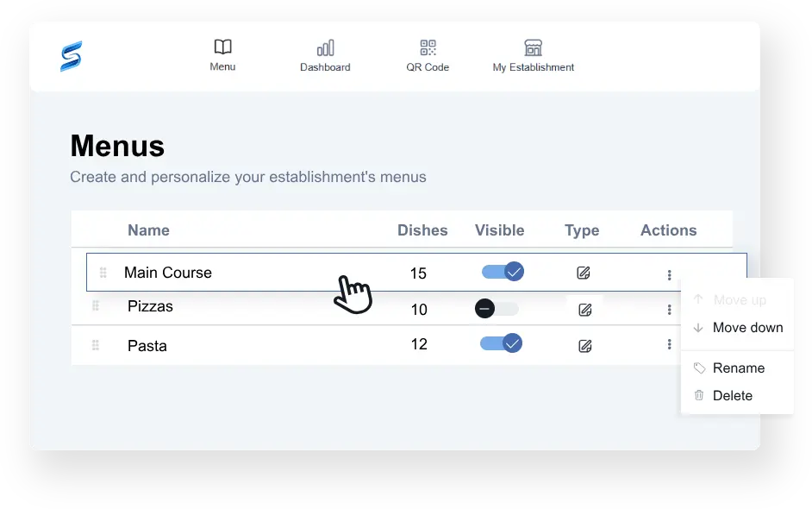Click the edit type icon for Pasta
The image size is (812, 509).
click(x=584, y=344)
